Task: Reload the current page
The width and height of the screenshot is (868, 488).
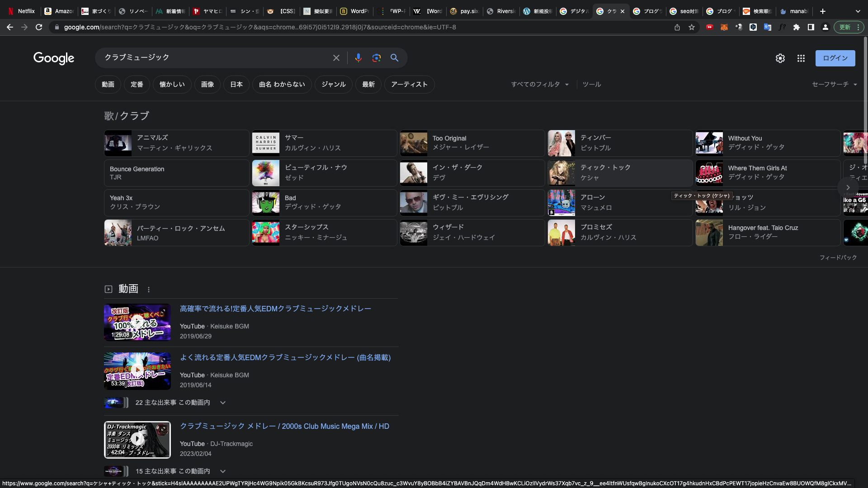Action: 39,27
